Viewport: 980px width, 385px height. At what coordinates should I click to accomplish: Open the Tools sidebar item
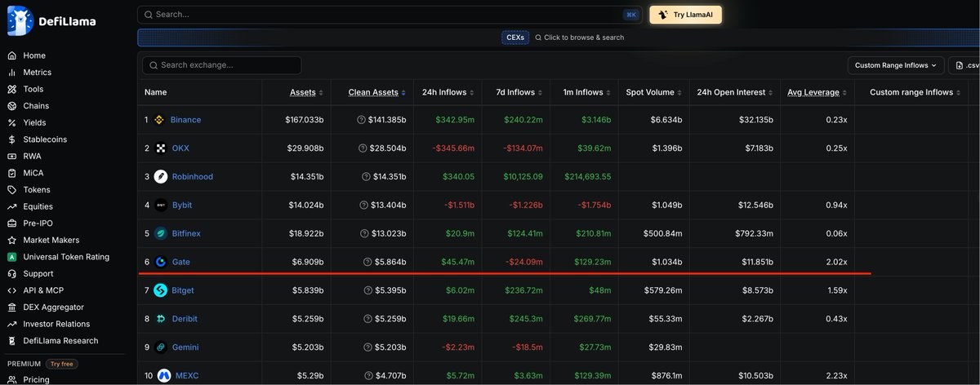33,89
